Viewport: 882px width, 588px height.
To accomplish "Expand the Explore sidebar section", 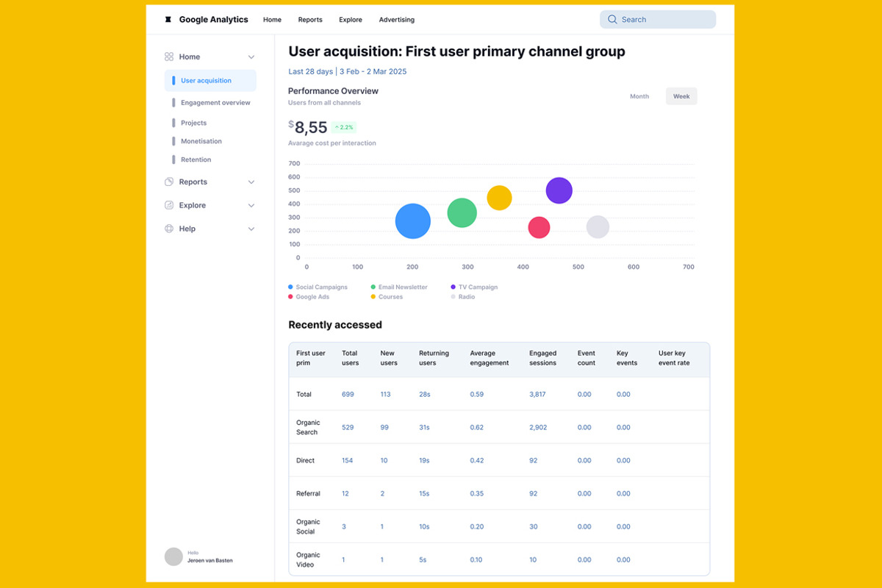I will pyautogui.click(x=251, y=205).
